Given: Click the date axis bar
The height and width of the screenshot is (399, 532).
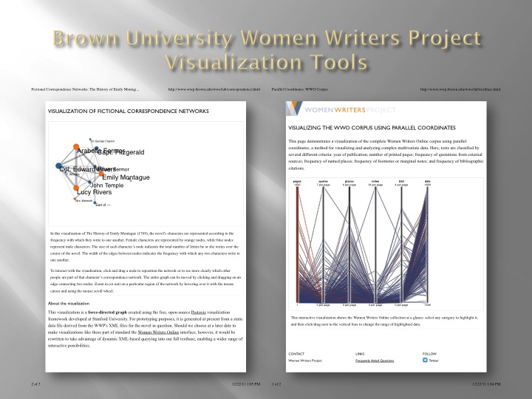Looking at the screenshot, I should (x=427, y=244).
